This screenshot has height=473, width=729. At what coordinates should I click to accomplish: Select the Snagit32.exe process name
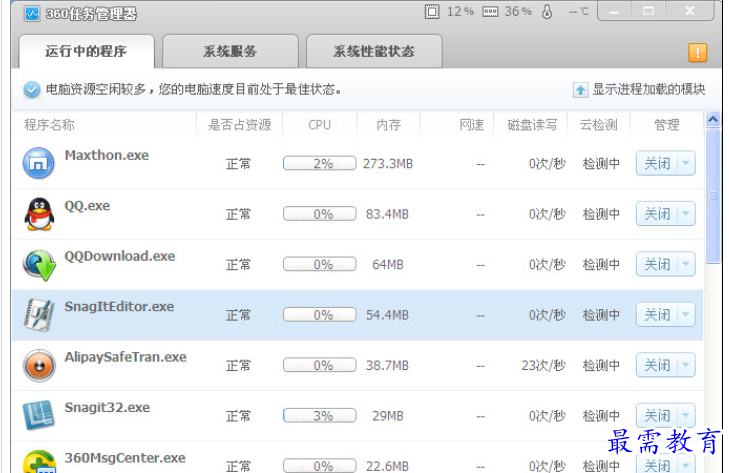pos(107,408)
